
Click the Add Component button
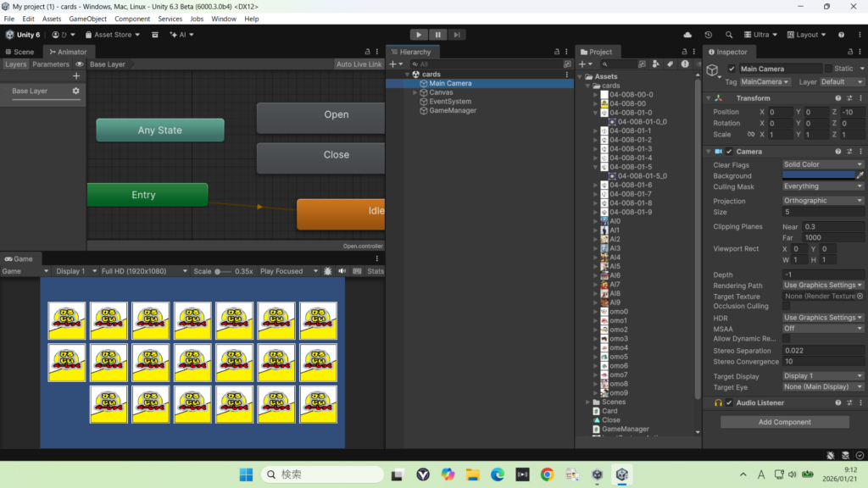point(784,422)
